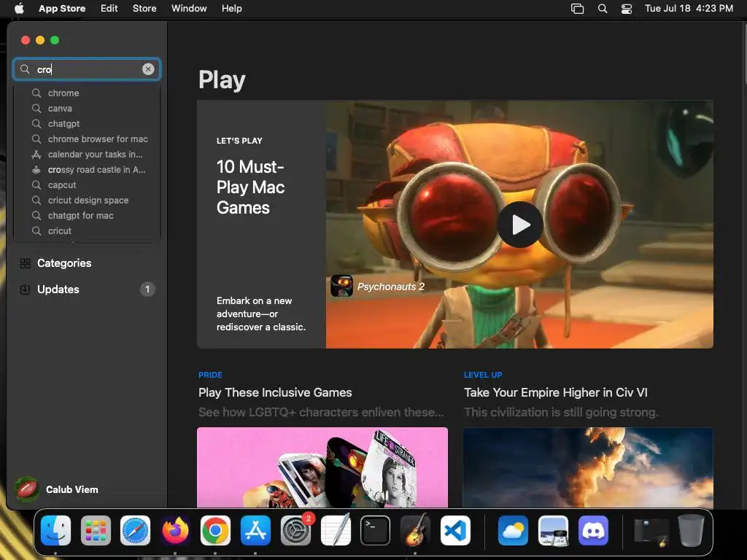Open Categories in the sidebar
The image size is (747, 560).
coord(87,262)
